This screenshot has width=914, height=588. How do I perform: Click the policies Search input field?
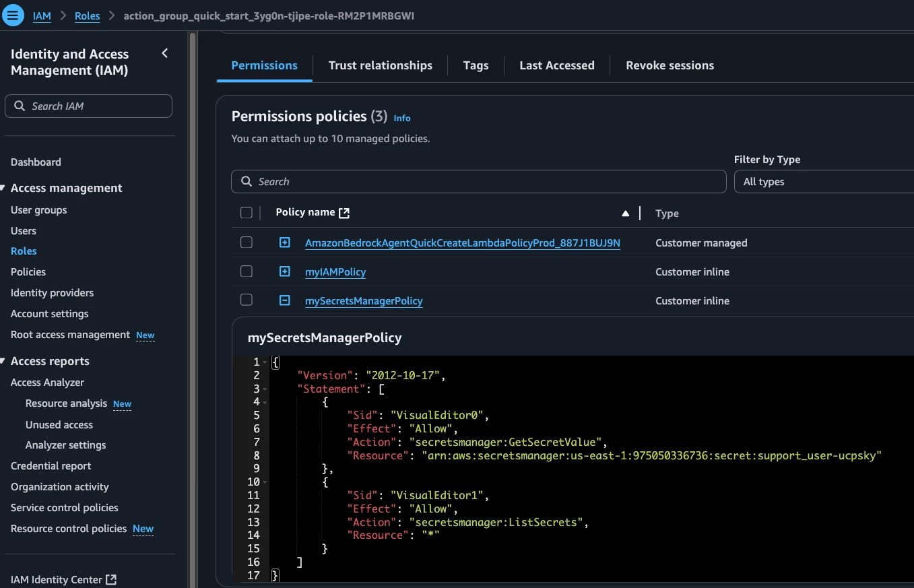pyautogui.click(x=479, y=182)
